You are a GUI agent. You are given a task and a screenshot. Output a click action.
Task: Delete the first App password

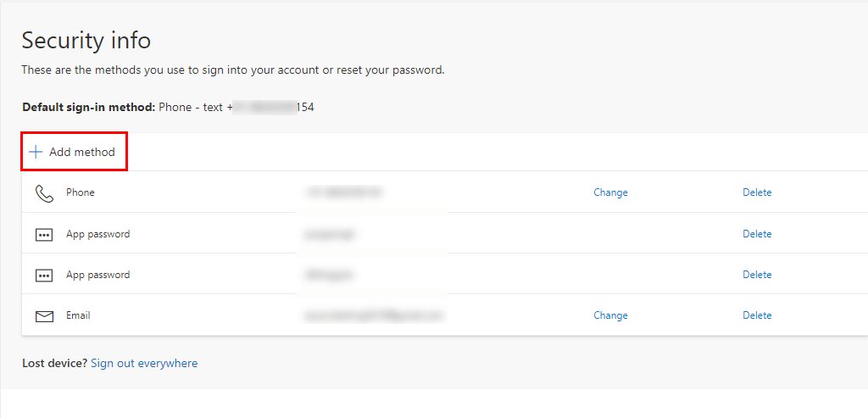click(757, 234)
